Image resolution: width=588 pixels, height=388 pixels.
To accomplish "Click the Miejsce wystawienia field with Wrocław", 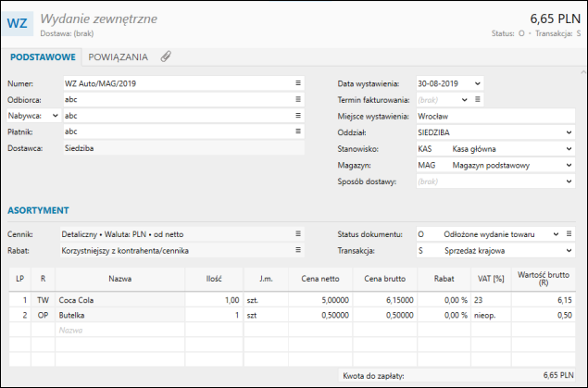I will (x=494, y=116).
